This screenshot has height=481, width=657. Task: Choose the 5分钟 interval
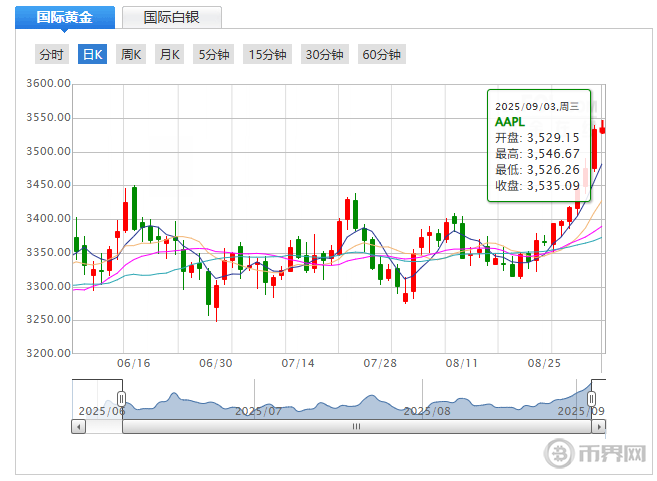(214, 55)
